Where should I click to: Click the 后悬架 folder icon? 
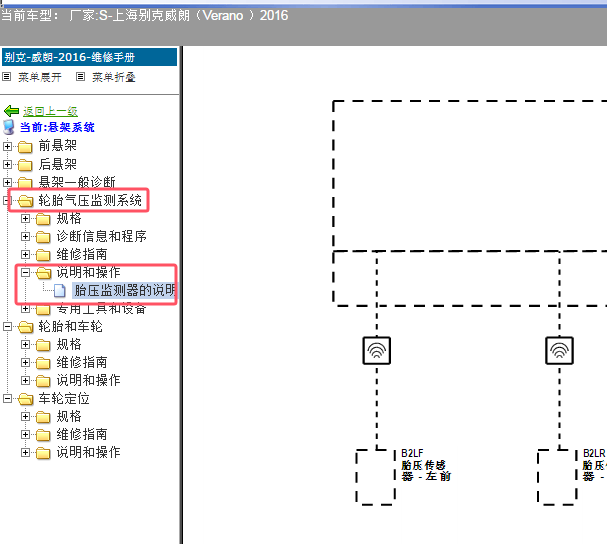[x=25, y=164]
